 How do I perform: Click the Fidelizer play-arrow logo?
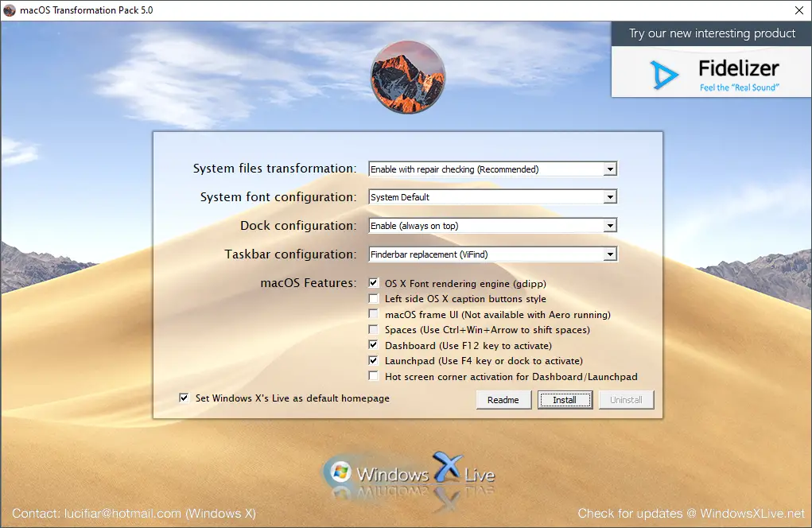664,75
